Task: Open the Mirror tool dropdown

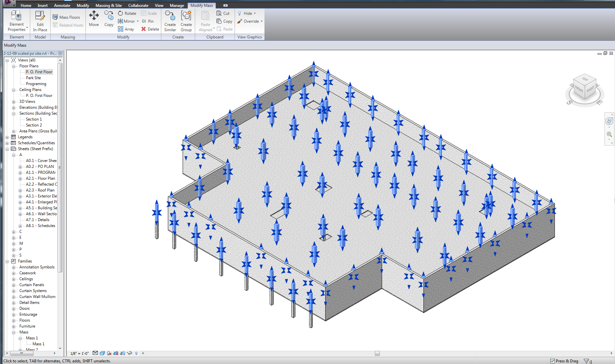Action: [x=138, y=21]
